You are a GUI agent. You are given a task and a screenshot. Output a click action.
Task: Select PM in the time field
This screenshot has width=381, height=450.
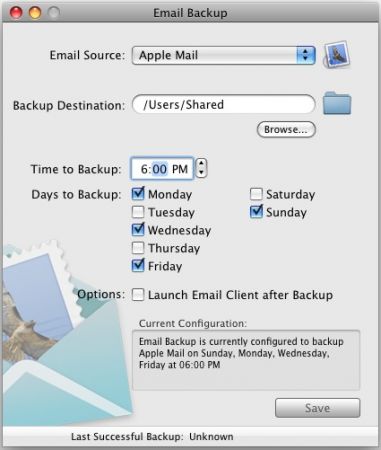click(x=180, y=169)
